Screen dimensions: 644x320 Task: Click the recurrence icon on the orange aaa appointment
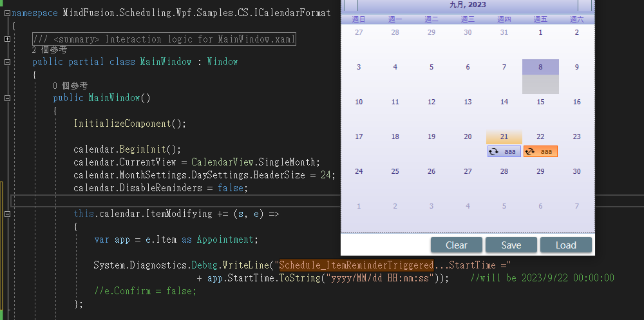tap(530, 151)
